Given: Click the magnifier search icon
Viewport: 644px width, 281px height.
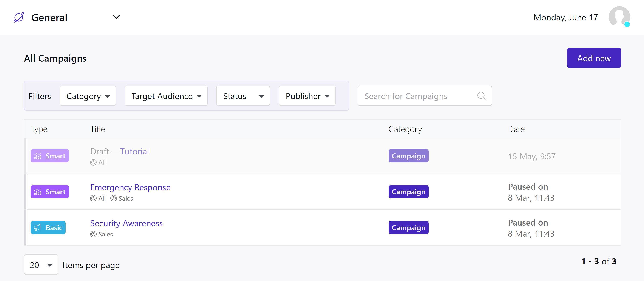Looking at the screenshot, I should (481, 96).
